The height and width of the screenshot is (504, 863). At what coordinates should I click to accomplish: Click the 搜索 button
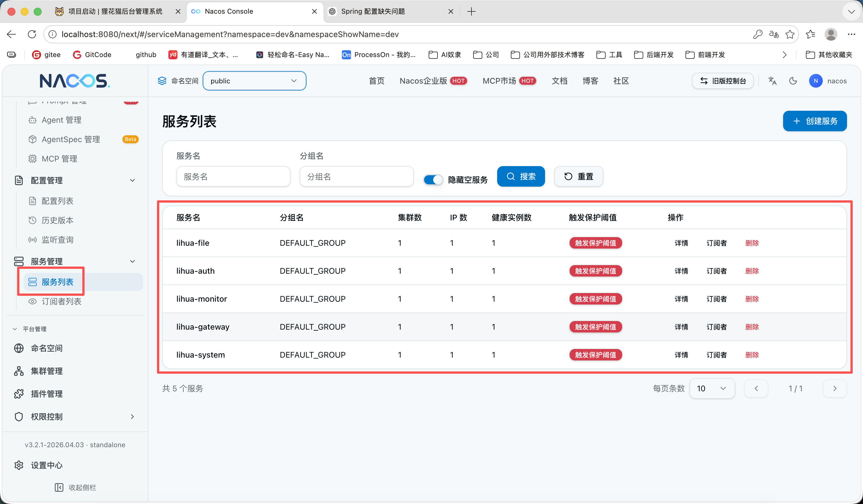(x=521, y=176)
